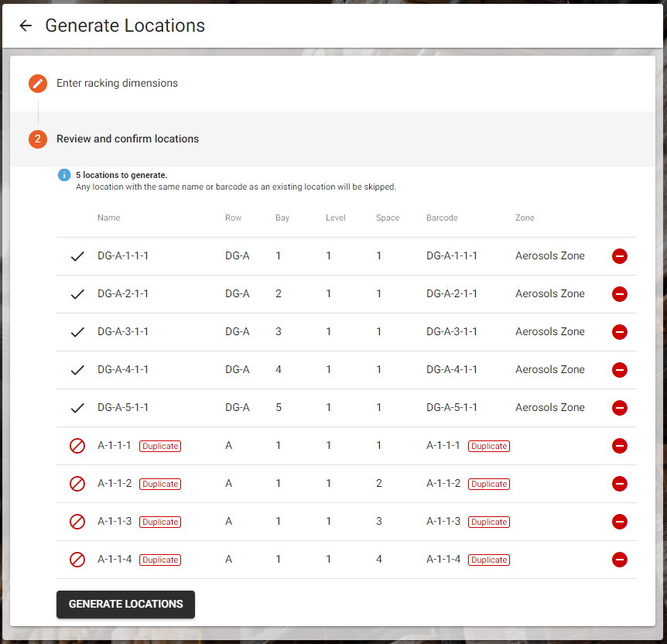Image resolution: width=667 pixels, height=644 pixels.
Task: Click the Duplicate tag beside barcode A-1-1-4
Action: 489,560
